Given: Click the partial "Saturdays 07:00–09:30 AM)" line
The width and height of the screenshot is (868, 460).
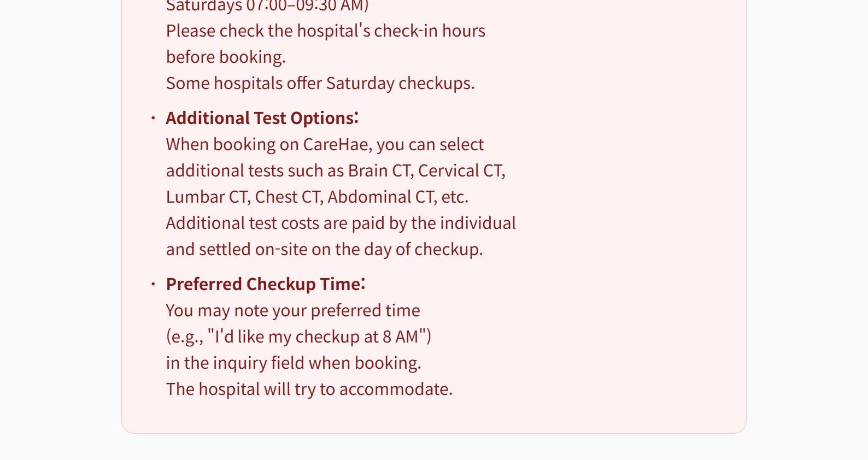Looking at the screenshot, I should [267, 6].
